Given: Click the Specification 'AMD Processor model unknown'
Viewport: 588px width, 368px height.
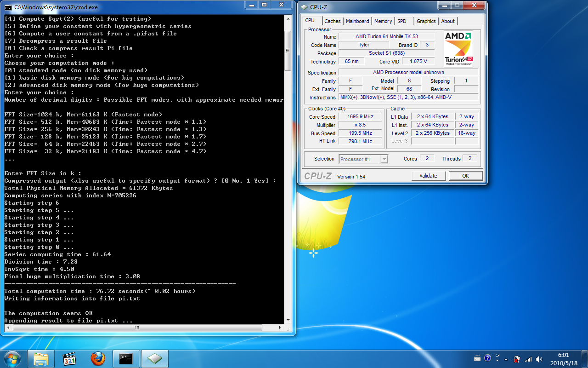Looking at the screenshot, I should (408, 72).
